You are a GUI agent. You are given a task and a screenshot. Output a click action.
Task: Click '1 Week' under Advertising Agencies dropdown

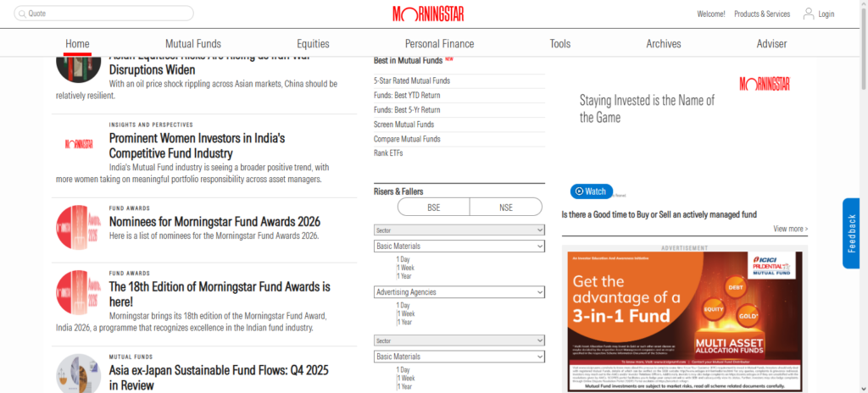point(405,313)
